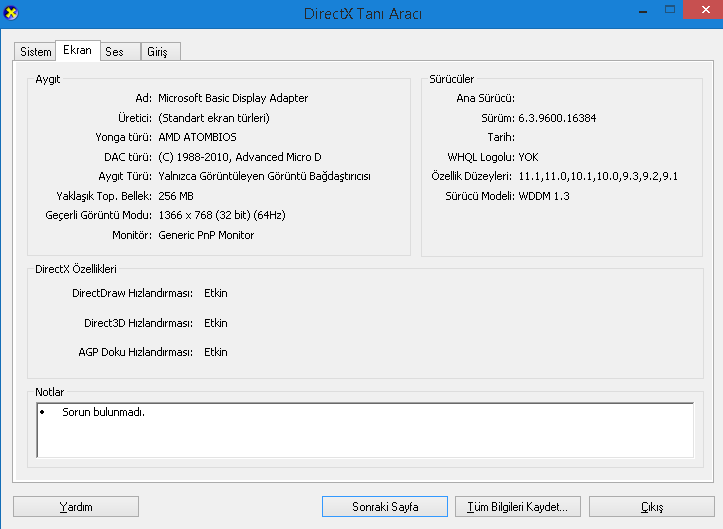
Task: Click the 'DirectX Tanı Aracı' window title
Action: coord(362,14)
